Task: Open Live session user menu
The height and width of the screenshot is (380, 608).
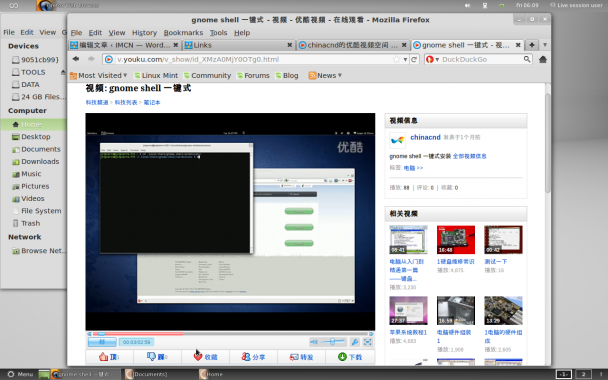Action: (x=576, y=5)
